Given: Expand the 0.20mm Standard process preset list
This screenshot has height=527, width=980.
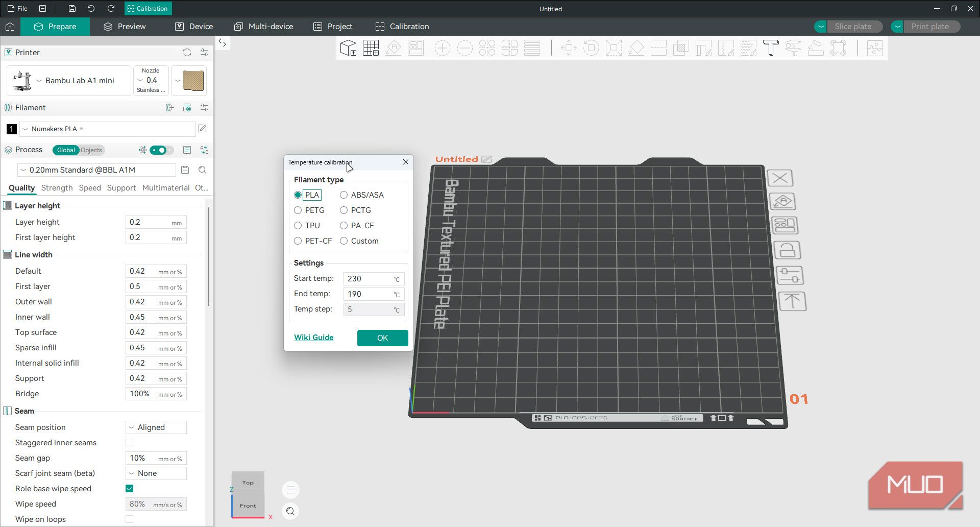Looking at the screenshot, I should pos(96,170).
